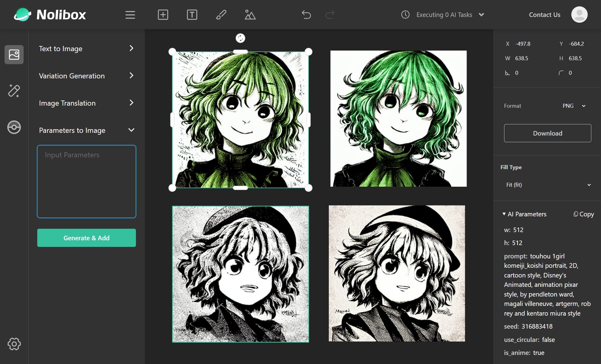Click the Download button
Viewport: 601px width, 364px height.
[547, 133]
